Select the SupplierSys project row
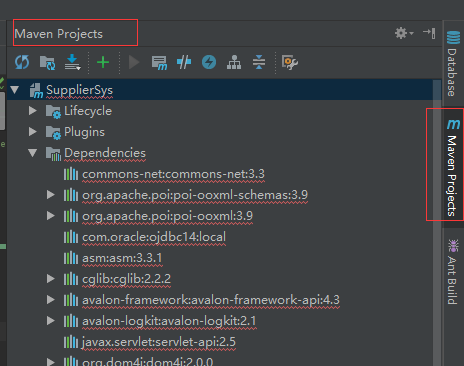This screenshot has height=366, width=464. (x=220, y=90)
